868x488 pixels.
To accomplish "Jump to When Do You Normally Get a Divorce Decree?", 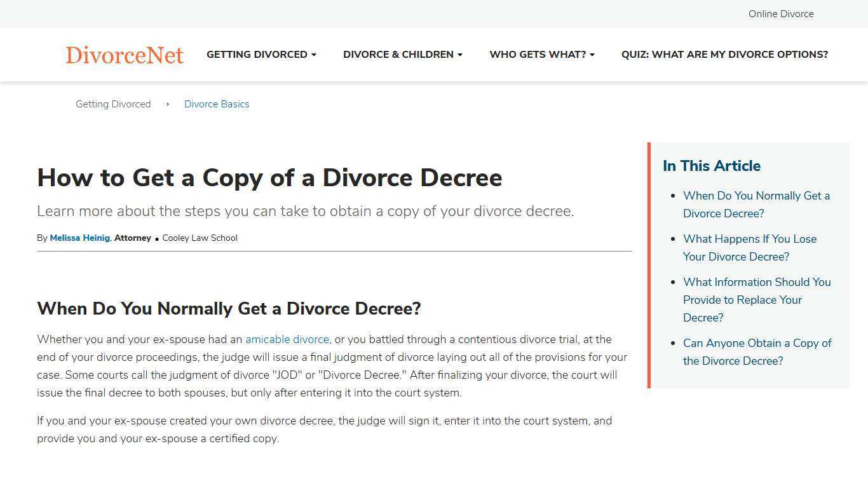I will click(756, 205).
